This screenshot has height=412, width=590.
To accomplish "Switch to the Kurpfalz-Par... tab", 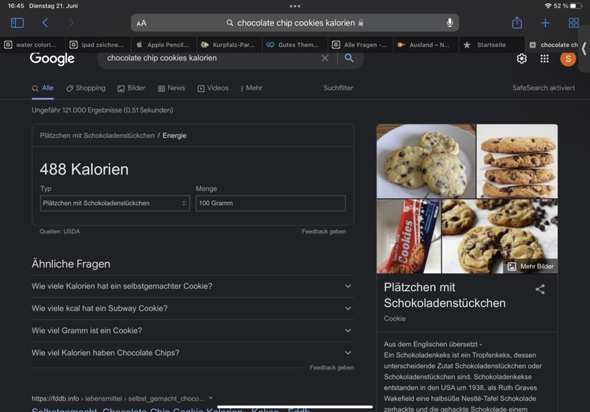I will pos(229,45).
